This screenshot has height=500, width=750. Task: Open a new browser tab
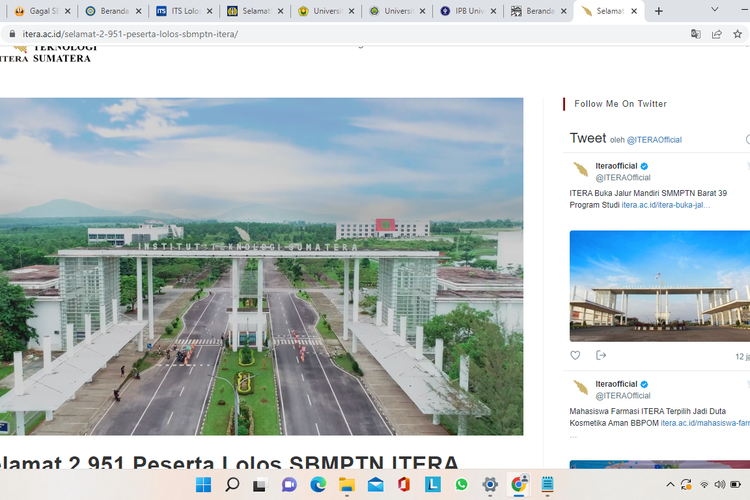pos(658,11)
